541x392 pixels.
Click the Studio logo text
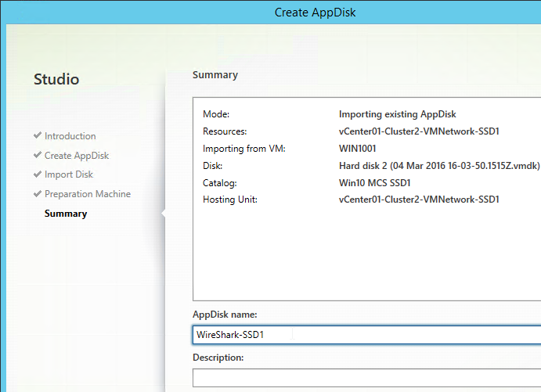click(56, 79)
